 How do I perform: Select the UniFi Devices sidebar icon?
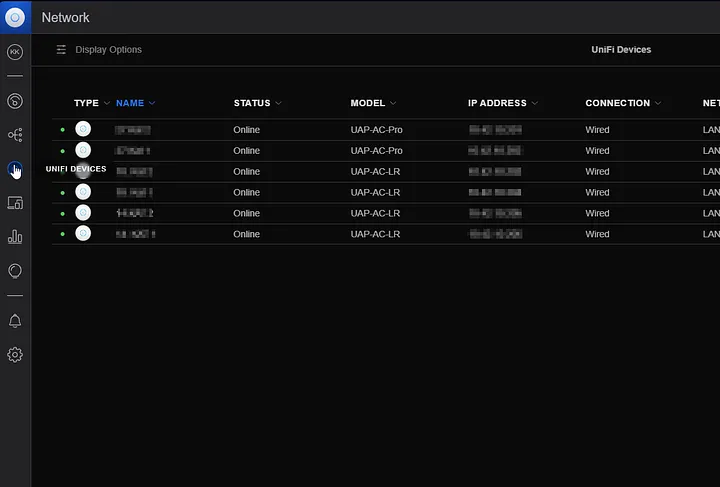pos(15,169)
